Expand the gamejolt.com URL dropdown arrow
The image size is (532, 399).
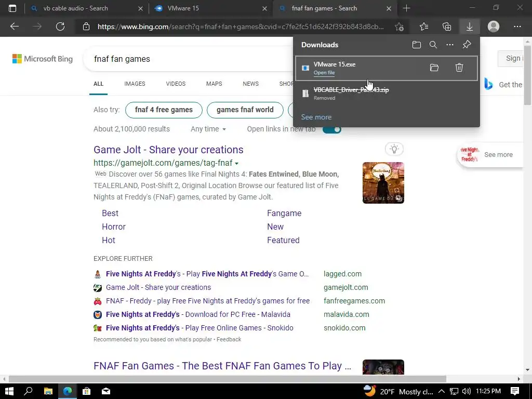[x=236, y=163]
